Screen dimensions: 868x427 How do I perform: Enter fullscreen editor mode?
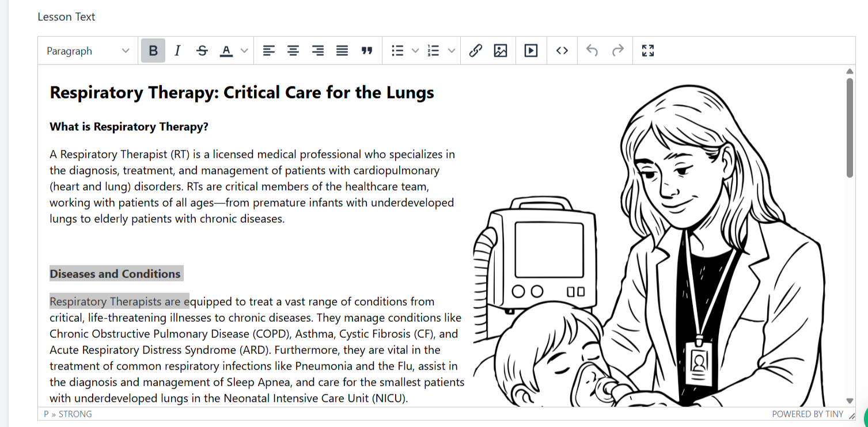[x=648, y=51]
